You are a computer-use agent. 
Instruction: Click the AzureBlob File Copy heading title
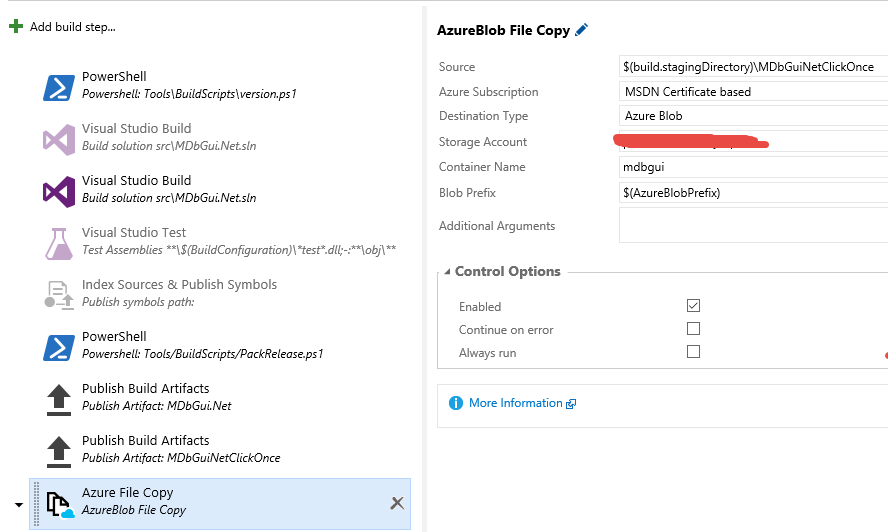coord(503,30)
